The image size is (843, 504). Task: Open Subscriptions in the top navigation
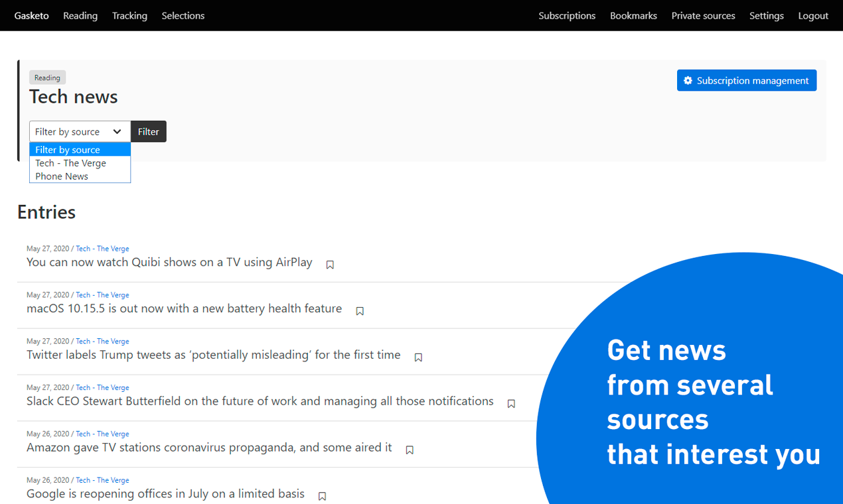click(x=567, y=15)
